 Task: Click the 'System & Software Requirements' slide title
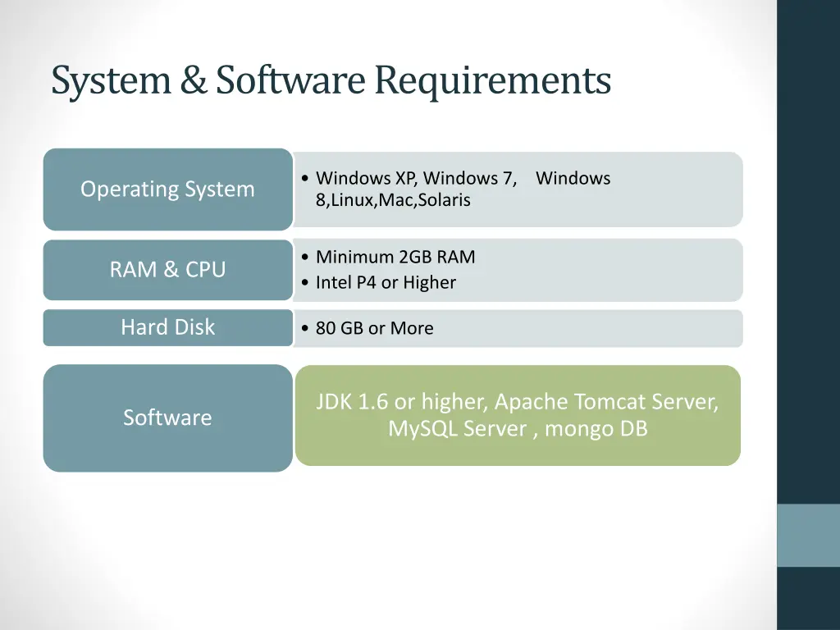331,81
